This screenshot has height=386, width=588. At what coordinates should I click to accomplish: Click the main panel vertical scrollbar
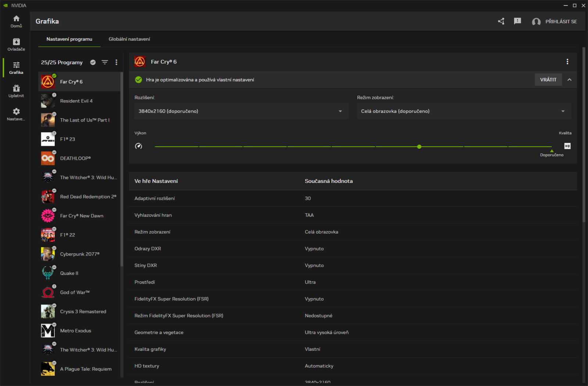pos(584,134)
